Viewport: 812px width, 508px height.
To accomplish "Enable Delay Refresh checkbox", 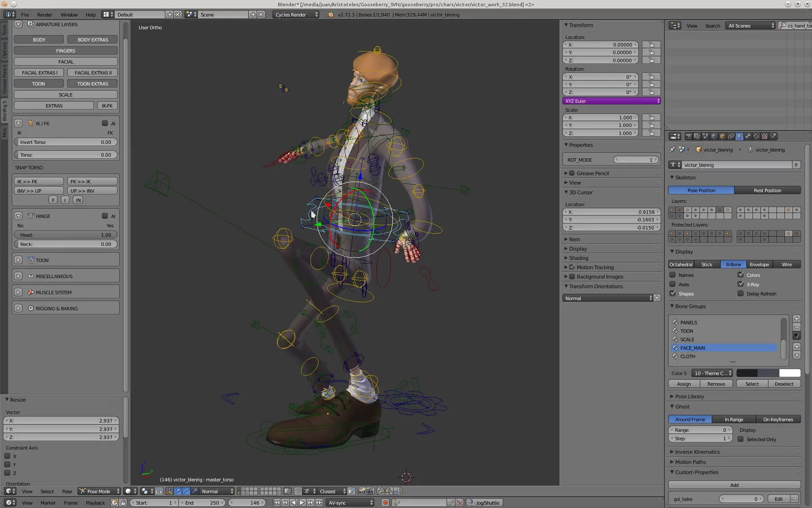I will (741, 293).
